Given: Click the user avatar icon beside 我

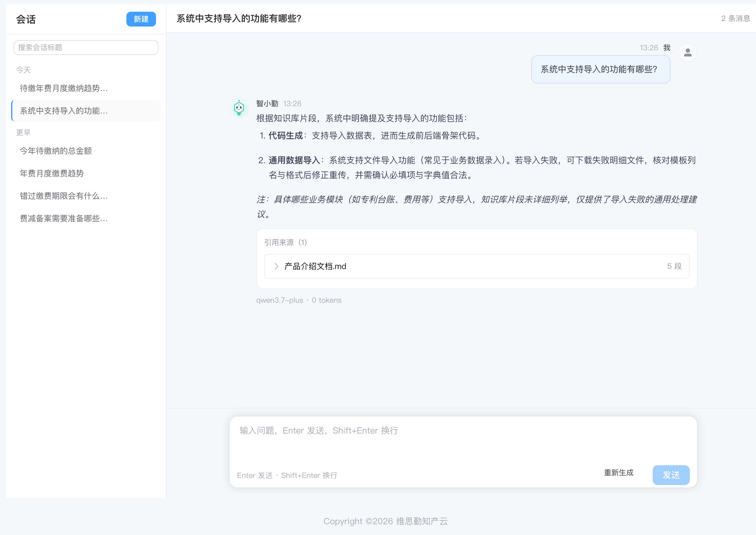Looking at the screenshot, I should [688, 52].
